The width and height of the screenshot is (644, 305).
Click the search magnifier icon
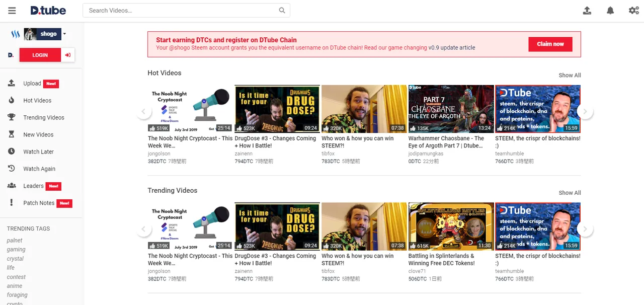[x=283, y=10]
